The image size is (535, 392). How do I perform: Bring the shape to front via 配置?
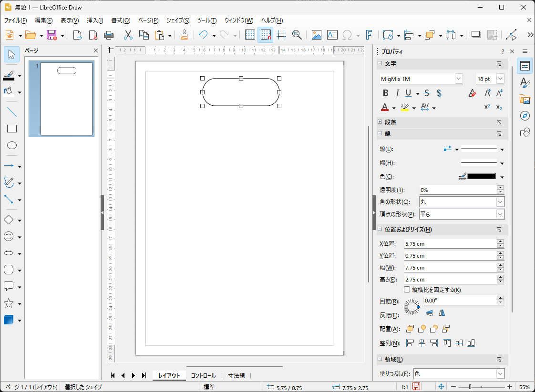409,329
